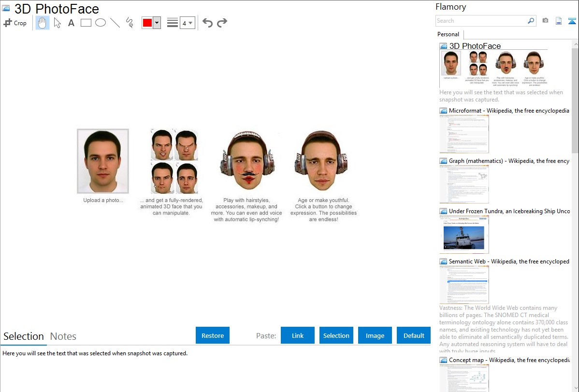This screenshot has width=579, height=392.
Task: Pick the rectangle shape tool
Action: [x=86, y=23]
